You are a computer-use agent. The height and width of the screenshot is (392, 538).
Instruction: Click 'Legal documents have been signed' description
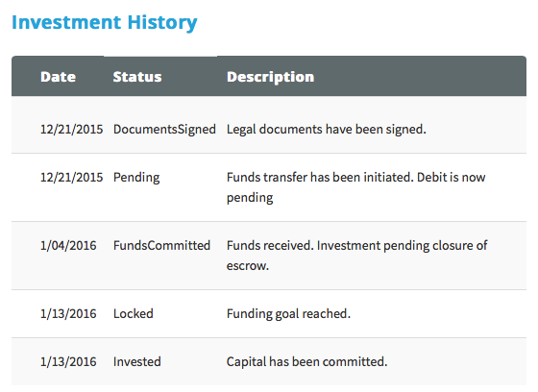[327, 130]
